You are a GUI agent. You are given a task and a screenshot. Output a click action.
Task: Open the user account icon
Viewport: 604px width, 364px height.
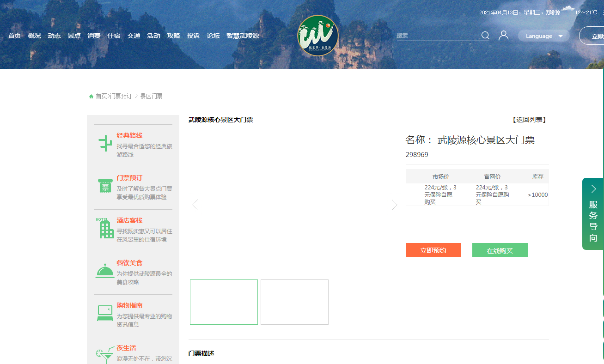coord(504,36)
